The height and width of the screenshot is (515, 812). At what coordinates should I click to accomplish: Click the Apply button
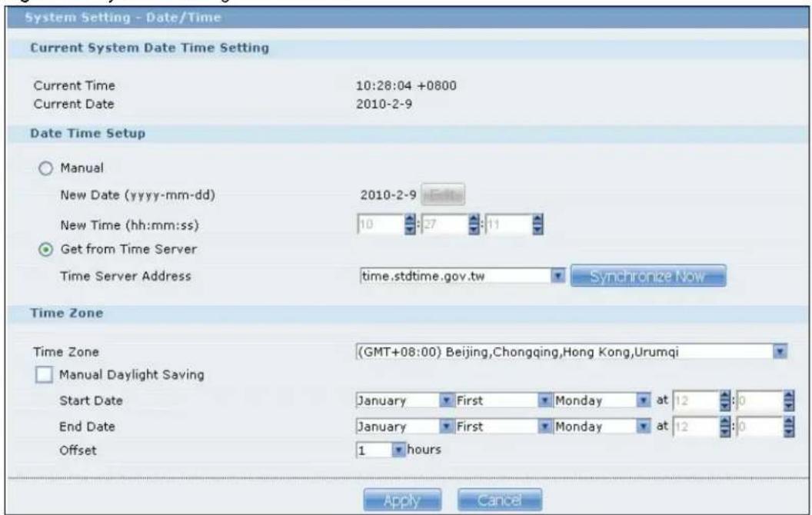click(x=402, y=500)
